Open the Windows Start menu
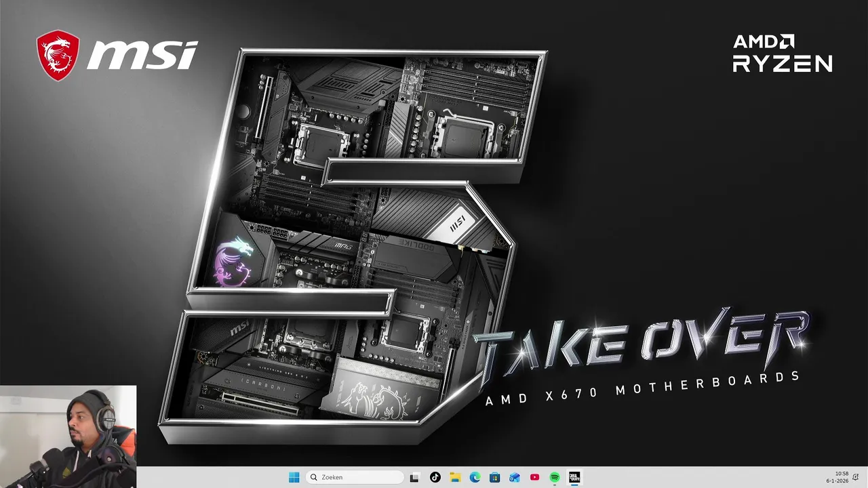 click(294, 477)
